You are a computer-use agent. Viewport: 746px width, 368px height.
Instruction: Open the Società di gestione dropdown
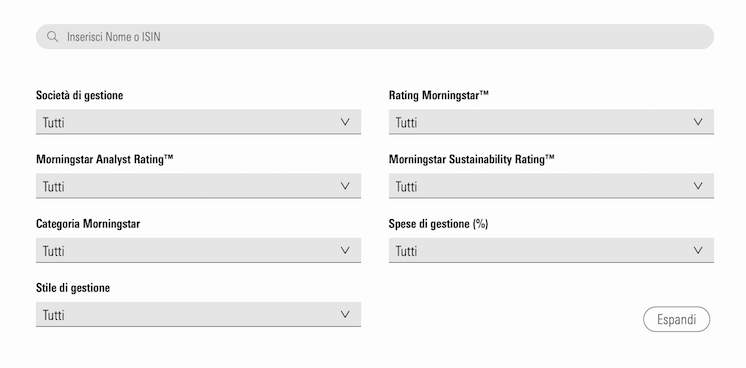tap(198, 122)
